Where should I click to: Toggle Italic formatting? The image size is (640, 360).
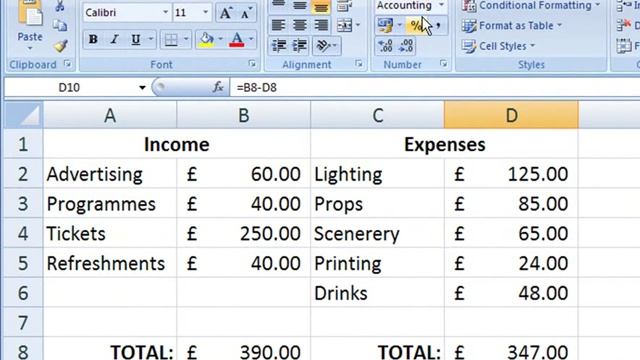click(114, 40)
